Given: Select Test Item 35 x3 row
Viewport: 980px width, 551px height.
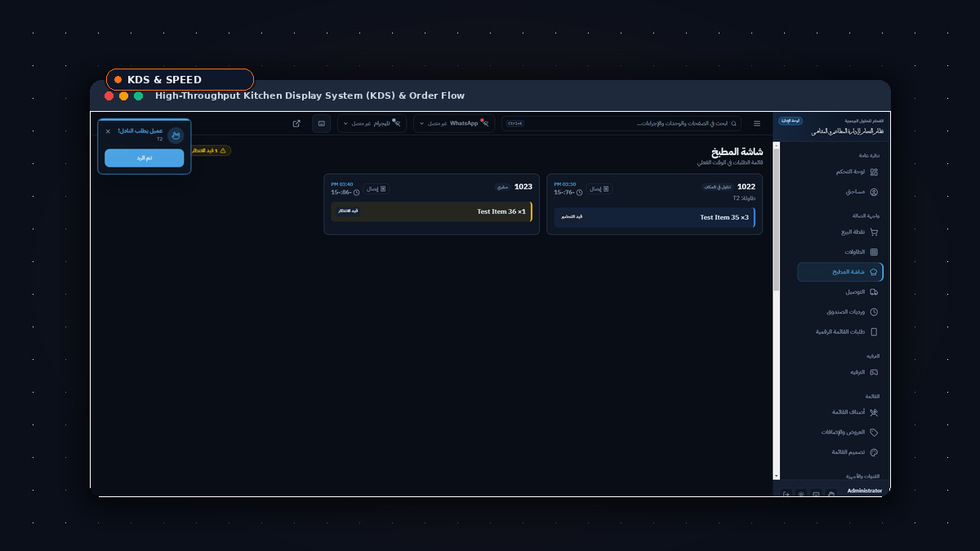Looking at the screenshot, I should pos(655,217).
